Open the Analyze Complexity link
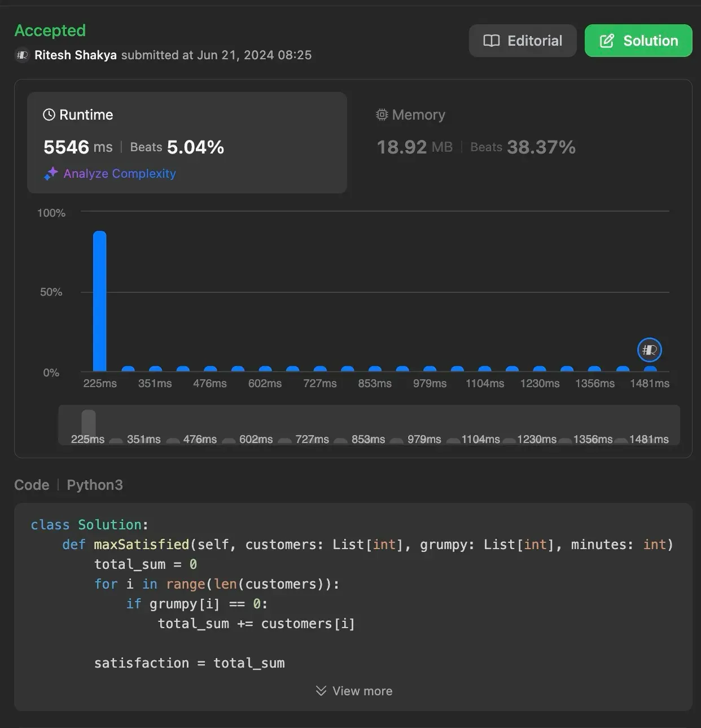 click(x=120, y=174)
